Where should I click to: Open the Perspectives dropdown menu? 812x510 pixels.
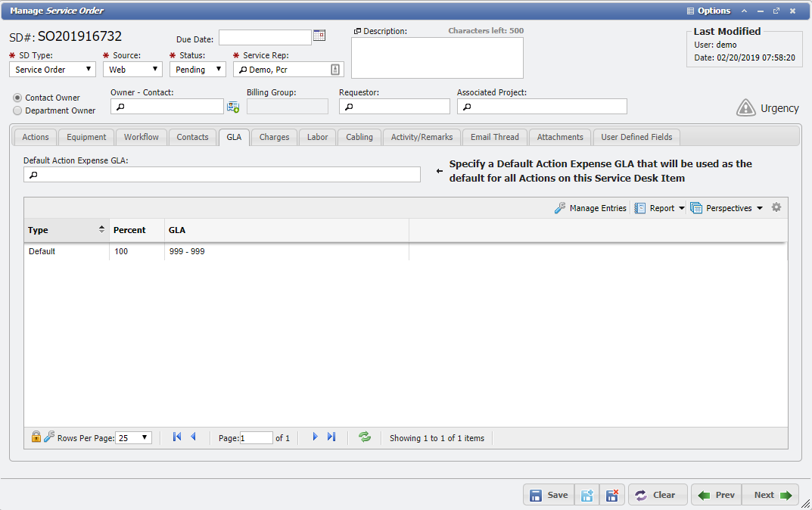click(726, 208)
